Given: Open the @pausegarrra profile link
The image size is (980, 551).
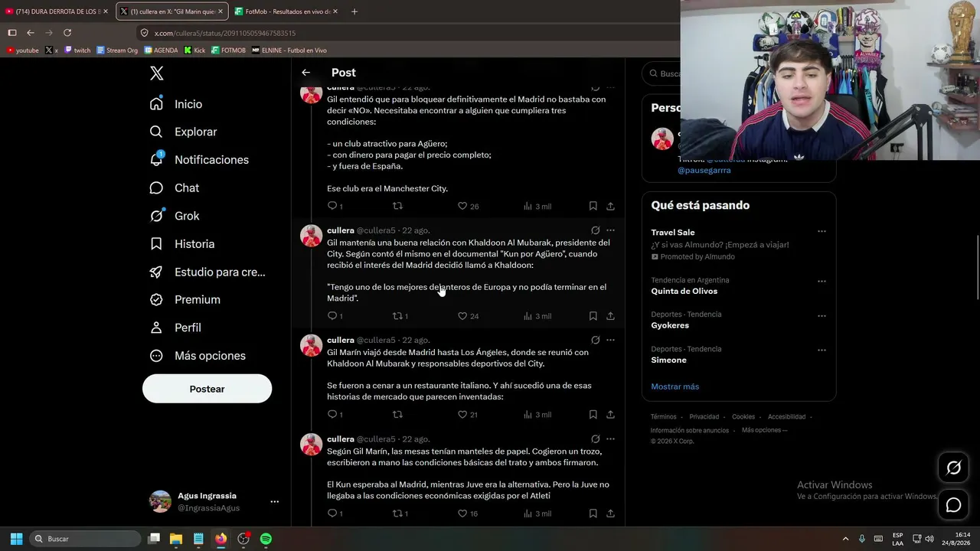Looking at the screenshot, I should pos(704,171).
